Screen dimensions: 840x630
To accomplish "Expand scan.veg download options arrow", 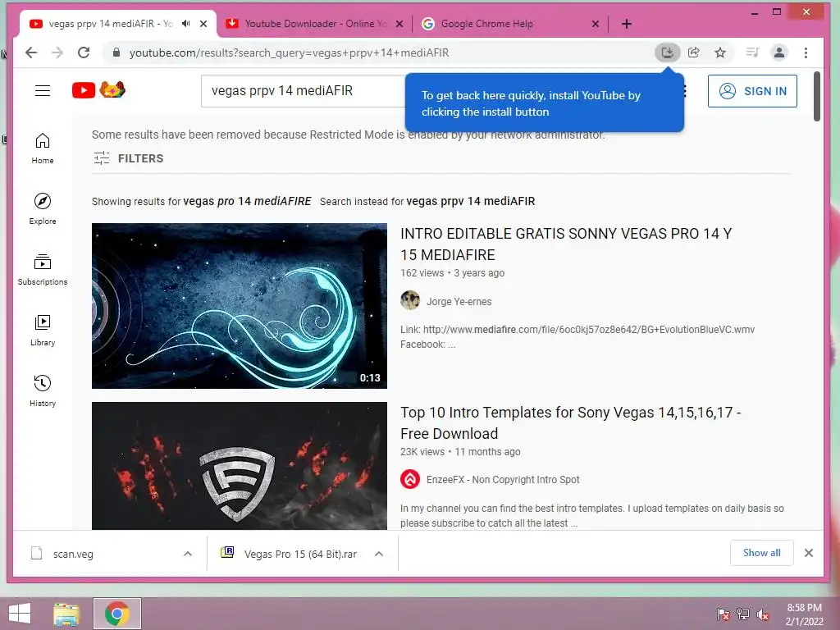I will click(188, 554).
